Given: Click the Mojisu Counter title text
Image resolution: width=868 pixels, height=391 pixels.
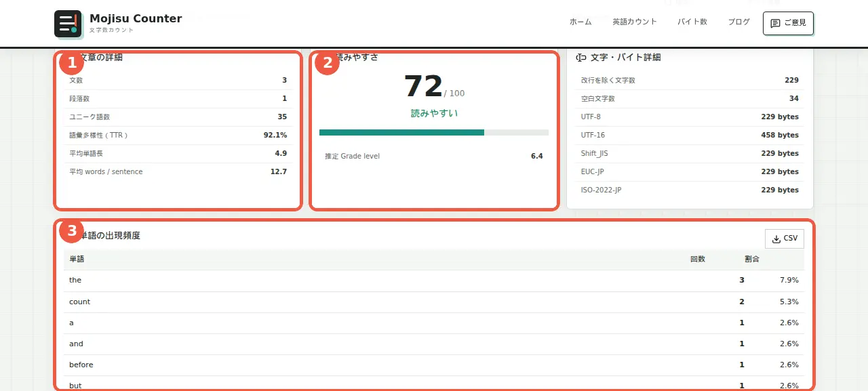Looking at the screenshot, I should [x=136, y=19].
